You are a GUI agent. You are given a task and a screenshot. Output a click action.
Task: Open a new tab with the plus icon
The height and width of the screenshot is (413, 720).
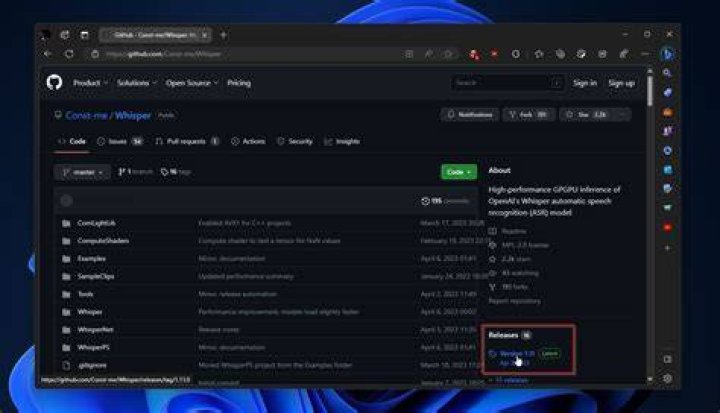(223, 35)
